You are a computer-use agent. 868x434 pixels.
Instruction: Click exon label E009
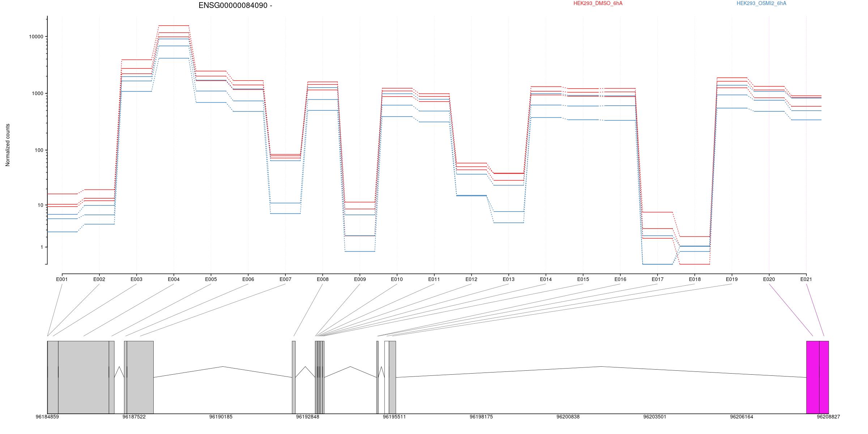coord(360,279)
